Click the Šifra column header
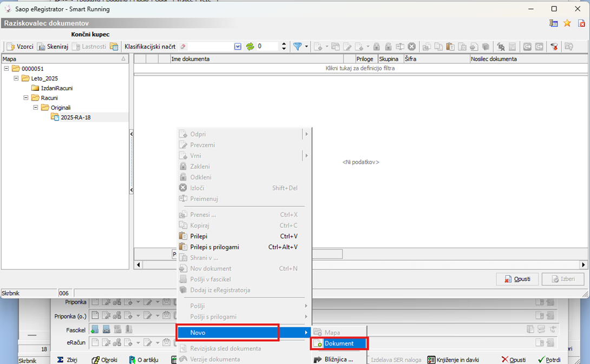The image size is (590, 364). pyautogui.click(x=436, y=58)
